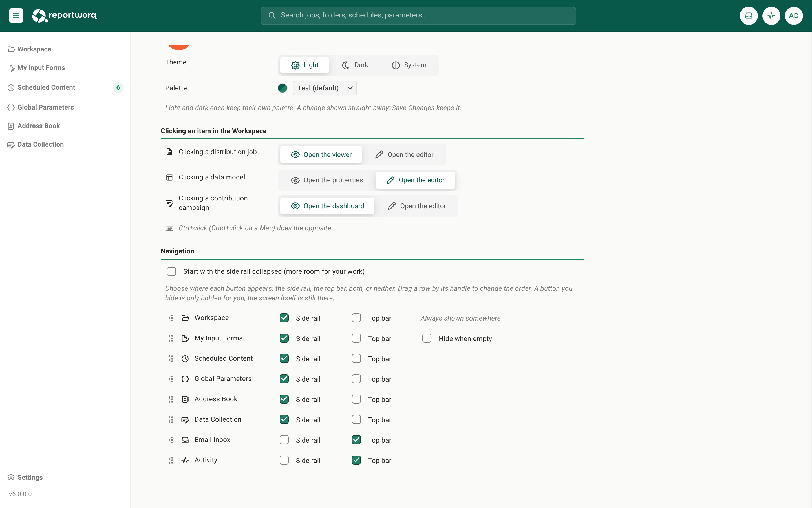Open Scheduled Content in side rail
Viewport: 812px width, 508px height.
(65, 88)
